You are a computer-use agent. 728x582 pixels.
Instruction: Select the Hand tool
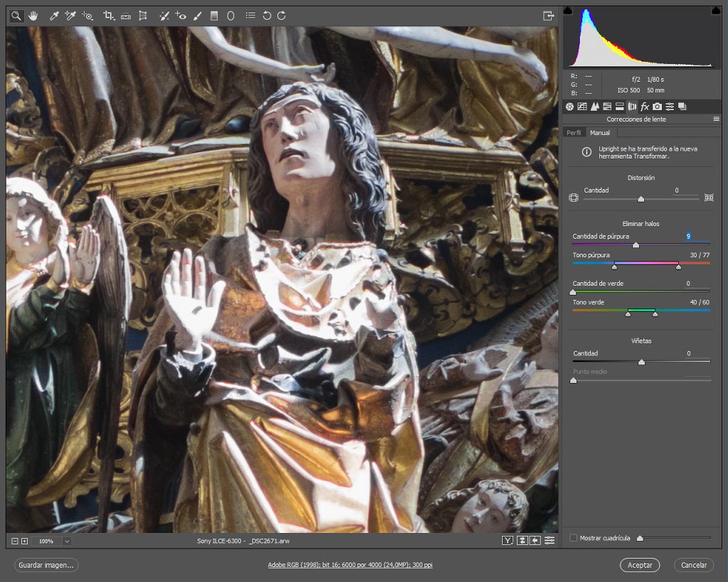(33, 16)
